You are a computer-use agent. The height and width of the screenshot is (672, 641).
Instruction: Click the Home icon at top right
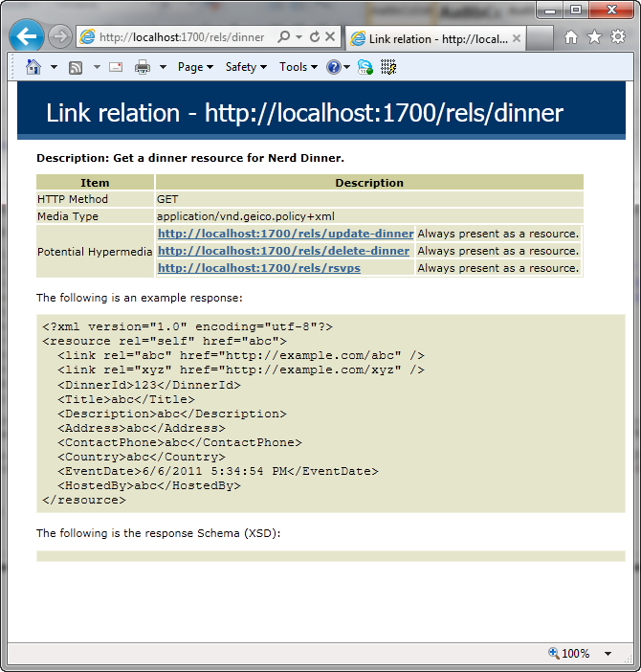[571, 37]
